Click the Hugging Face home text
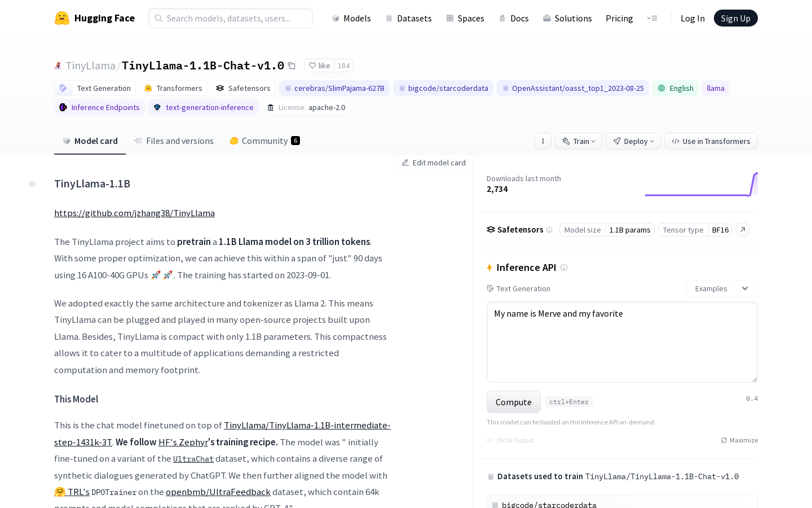The height and width of the screenshot is (508, 812). [104, 18]
